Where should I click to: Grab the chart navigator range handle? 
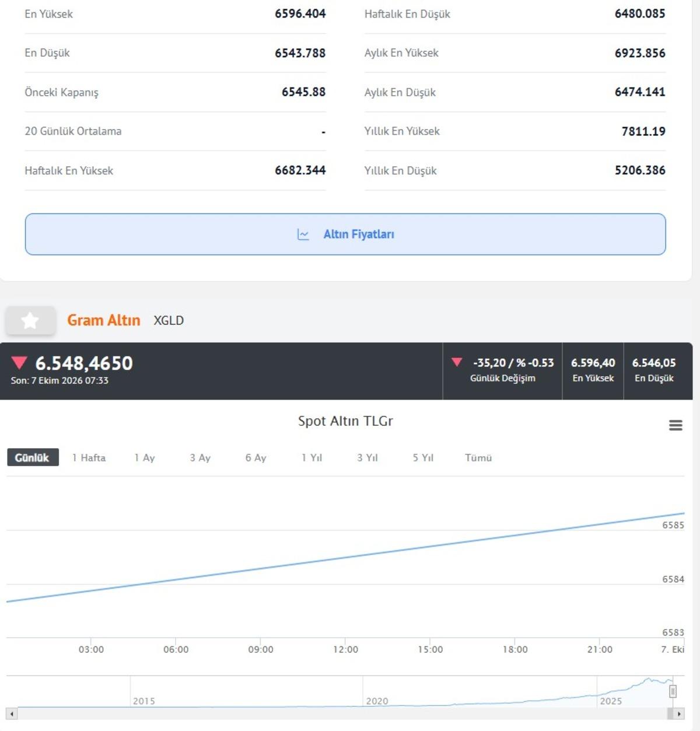673,691
